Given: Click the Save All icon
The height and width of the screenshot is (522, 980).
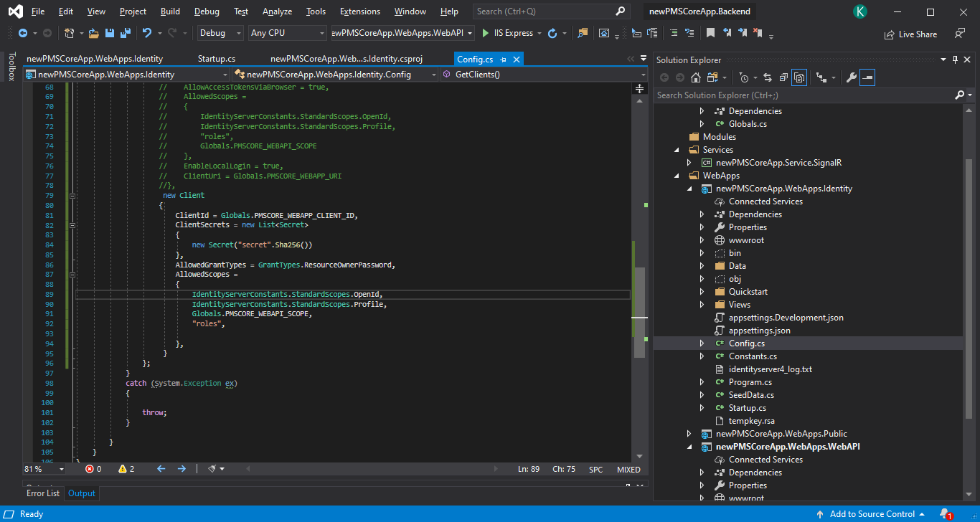Looking at the screenshot, I should click(126, 33).
